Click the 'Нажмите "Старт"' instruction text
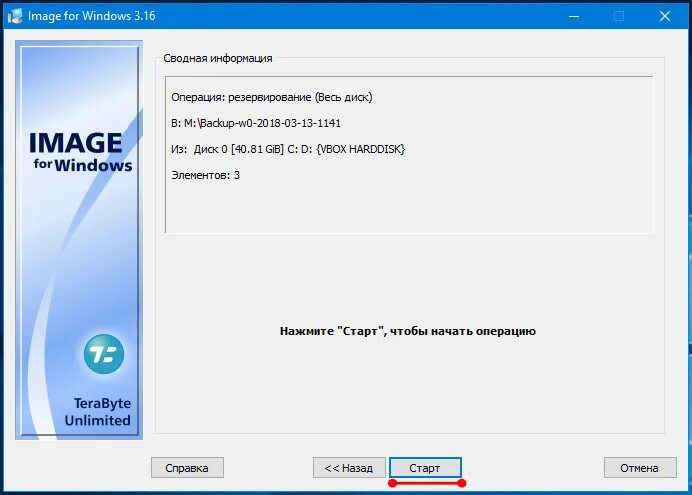Screen dimensions: 692x495 pos(407,331)
